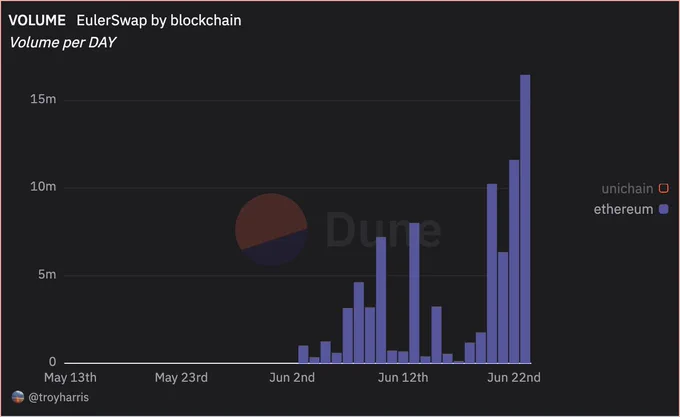Viewport: 680px width, 417px height.
Task: Click the 'VOLUME' heading text
Action: 37,20
